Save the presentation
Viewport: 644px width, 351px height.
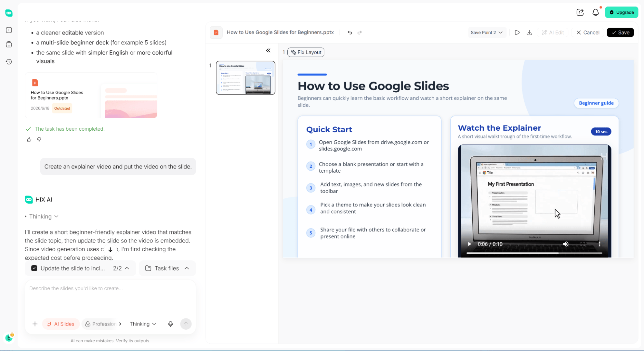point(620,33)
